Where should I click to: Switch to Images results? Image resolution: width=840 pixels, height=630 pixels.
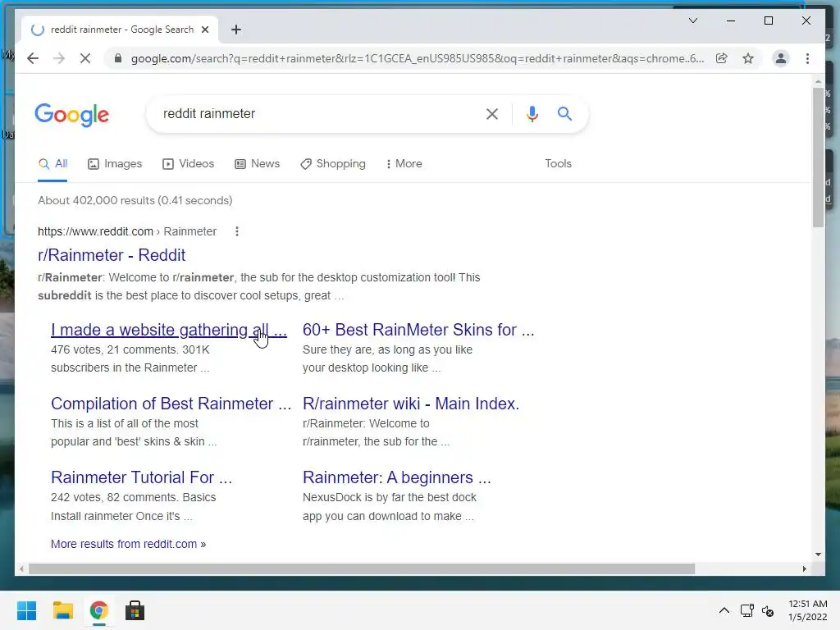(x=115, y=164)
